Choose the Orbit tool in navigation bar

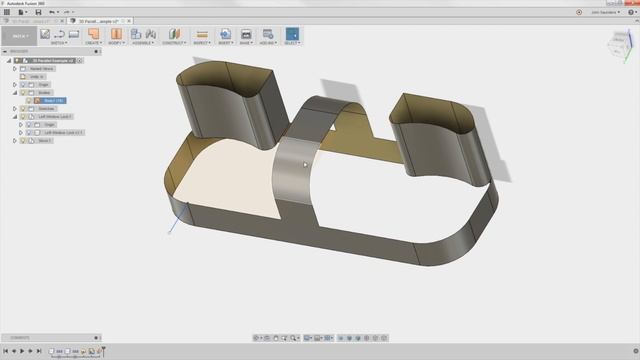coord(257,338)
